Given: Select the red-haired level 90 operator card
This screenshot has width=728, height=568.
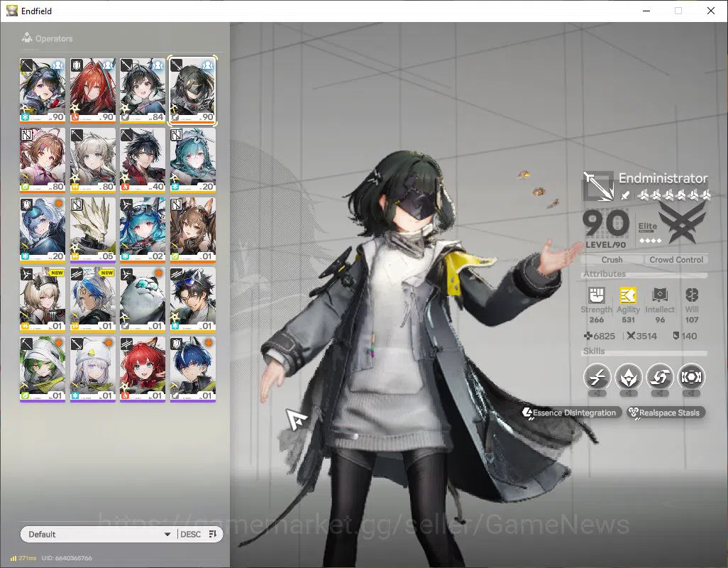Looking at the screenshot, I should [x=92, y=90].
